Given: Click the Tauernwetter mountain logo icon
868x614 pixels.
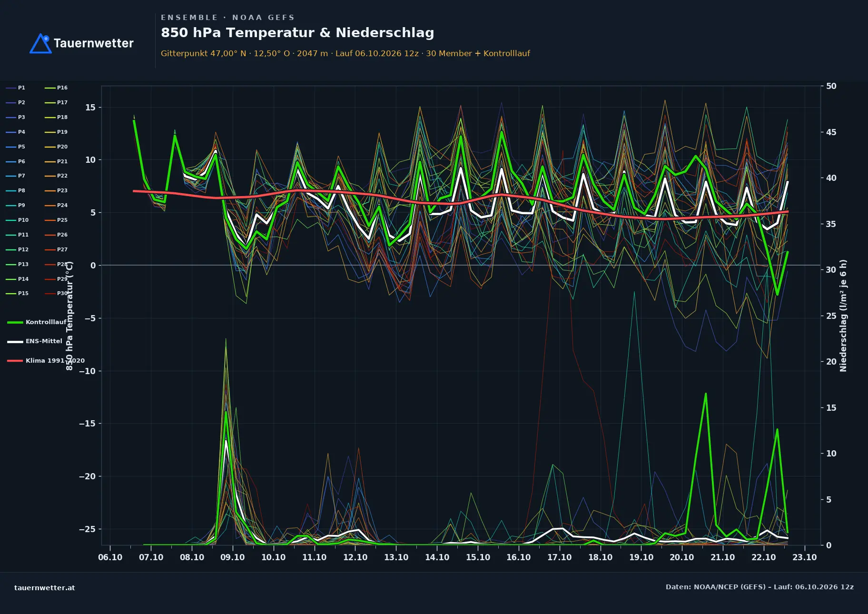Looking at the screenshot, I should pyautogui.click(x=40, y=43).
